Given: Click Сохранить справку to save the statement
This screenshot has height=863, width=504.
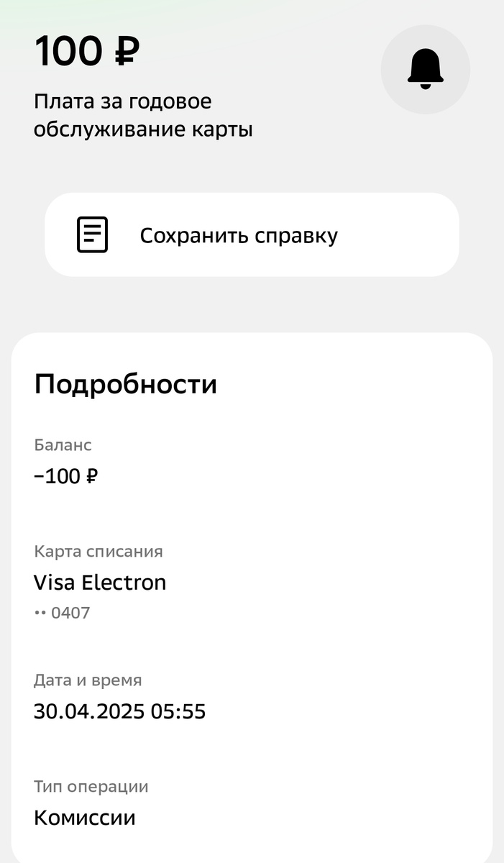Looking at the screenshot, I should (240, 234).
